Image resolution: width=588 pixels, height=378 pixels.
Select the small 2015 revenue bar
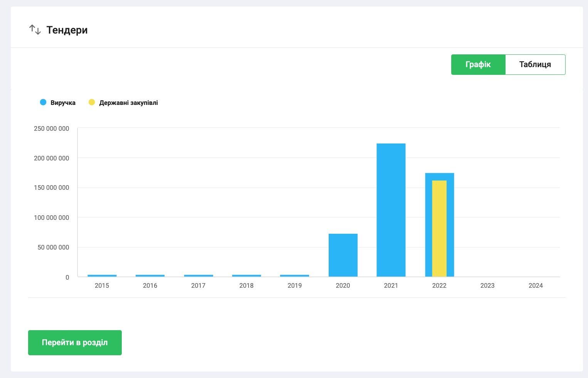pyautogui.click(x=102, y=276)
